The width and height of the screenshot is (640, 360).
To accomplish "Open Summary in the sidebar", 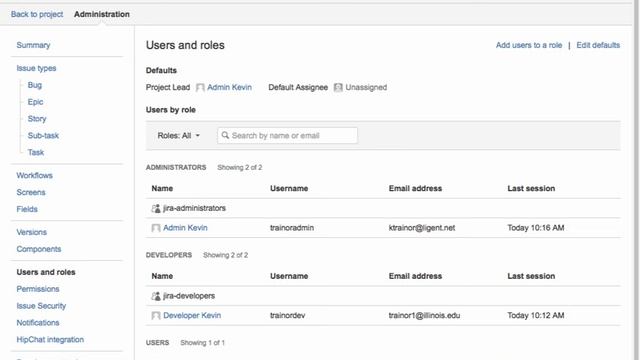I will (33, 45).
